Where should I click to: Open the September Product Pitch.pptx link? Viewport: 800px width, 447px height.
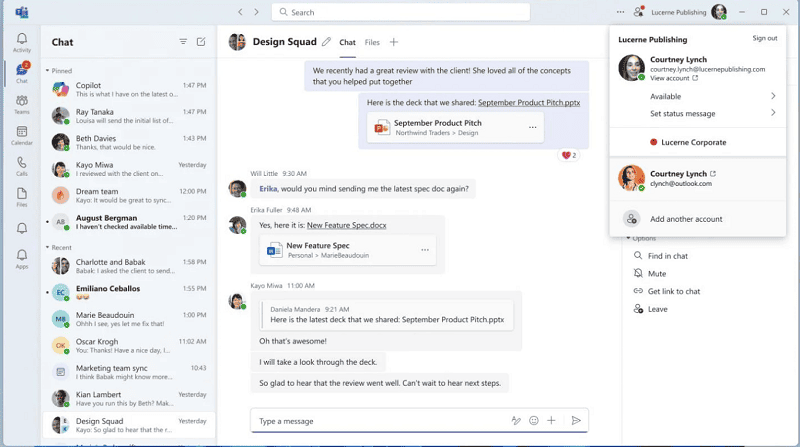click(x=529, y=103)
